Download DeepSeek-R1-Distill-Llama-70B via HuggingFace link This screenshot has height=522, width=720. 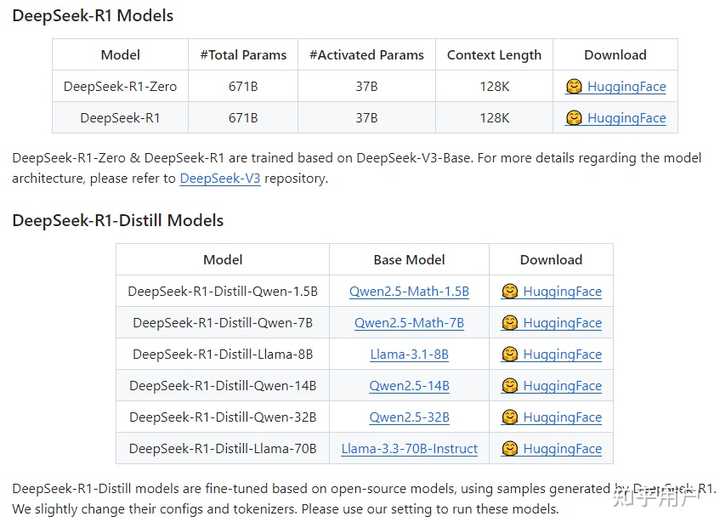(562, 449)
